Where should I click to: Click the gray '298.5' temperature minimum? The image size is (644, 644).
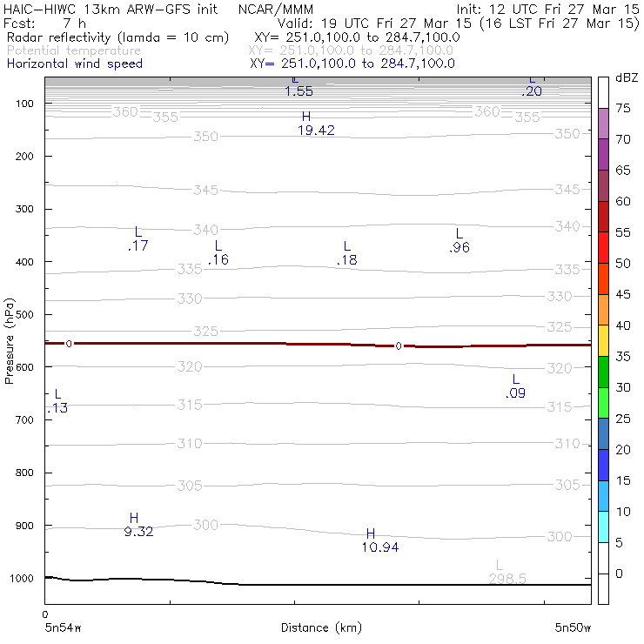[x=507, y=578]
